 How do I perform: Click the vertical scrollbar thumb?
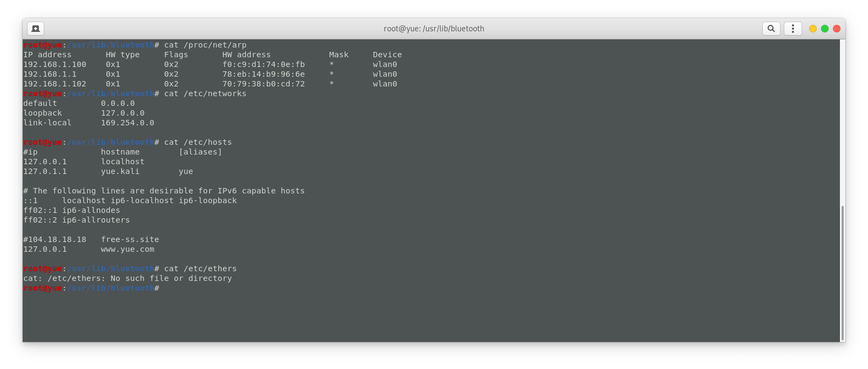(x=843, y=273)
